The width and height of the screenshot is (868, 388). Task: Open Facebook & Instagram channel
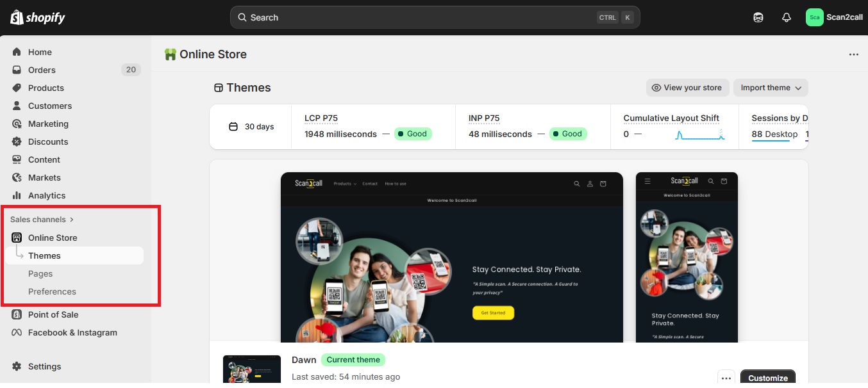tap(72, 332)
